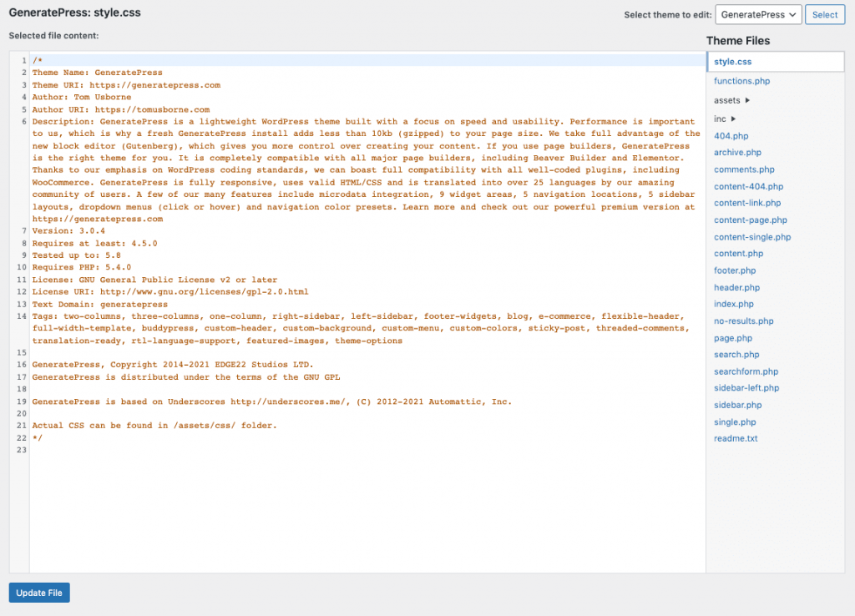Click the Select button
Viewport: 855px width, 616px height.
(825, 14)
